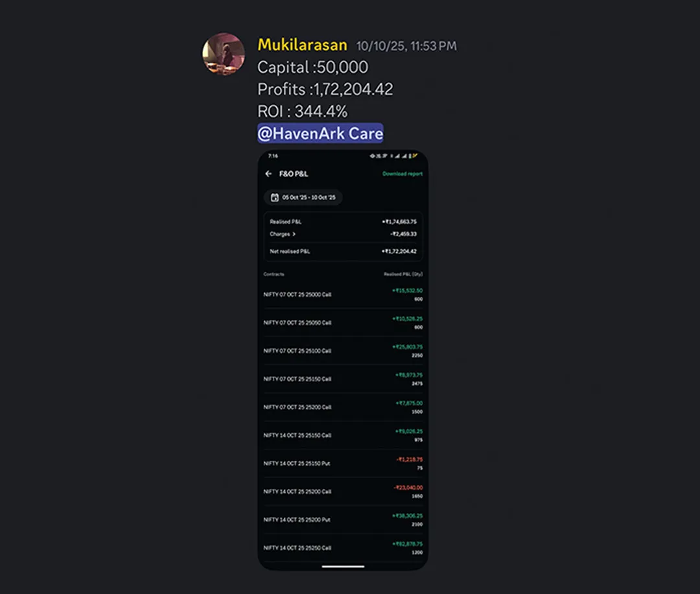Tap the signal strength icon in status bar
Image resolution: width=700 pixels, height=594 pixels.
tap(398, 156)
